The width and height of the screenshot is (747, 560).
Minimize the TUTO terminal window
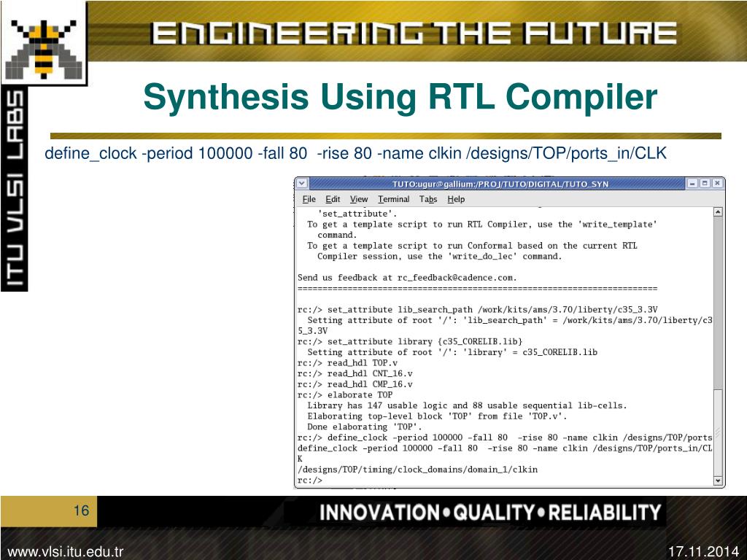(x=693, y=183)
